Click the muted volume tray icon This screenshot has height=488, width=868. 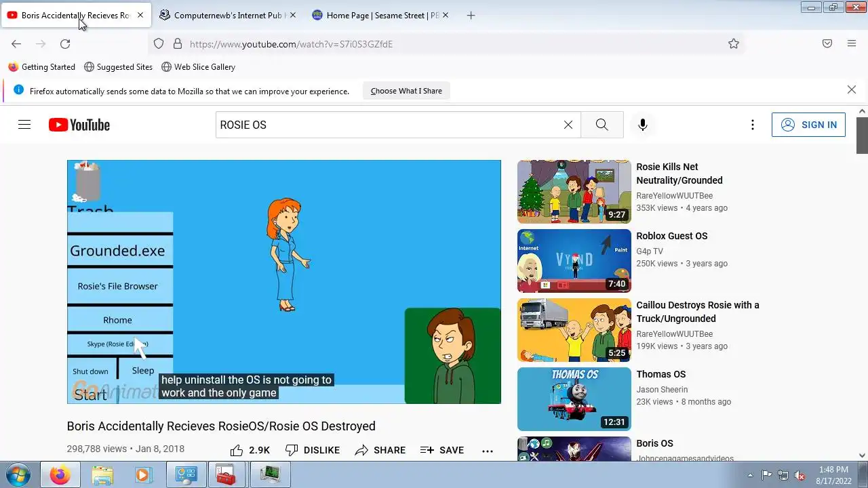tap(800, 475)
